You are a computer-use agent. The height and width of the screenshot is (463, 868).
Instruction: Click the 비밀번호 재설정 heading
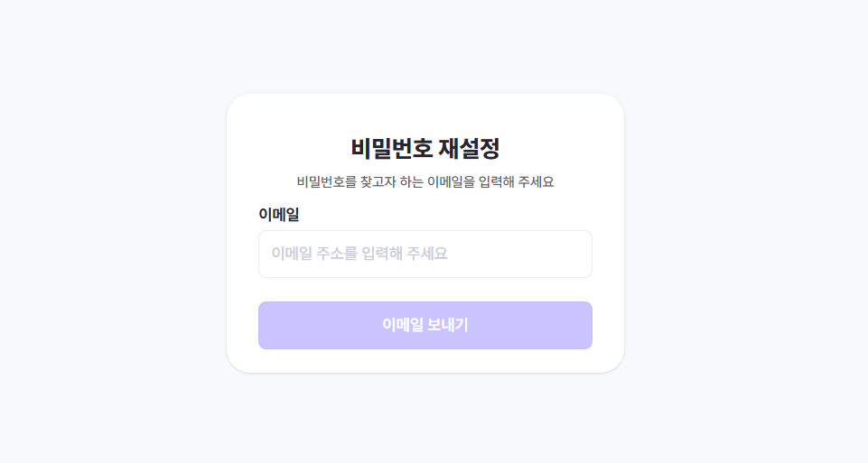pos(425,147)
